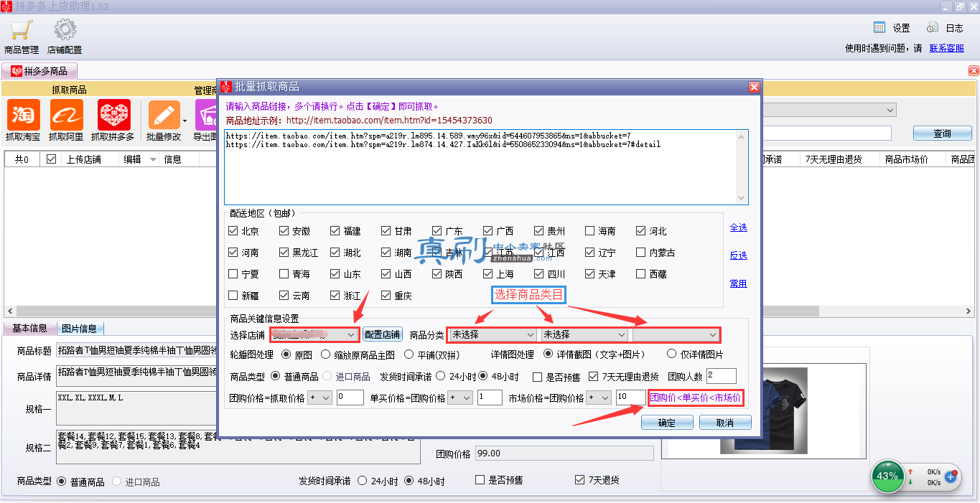Image resolution: width=980 pixels, height=503 pixels.
Task: Switch to 图片信息 tab
Action: click(x=79, y=329)
